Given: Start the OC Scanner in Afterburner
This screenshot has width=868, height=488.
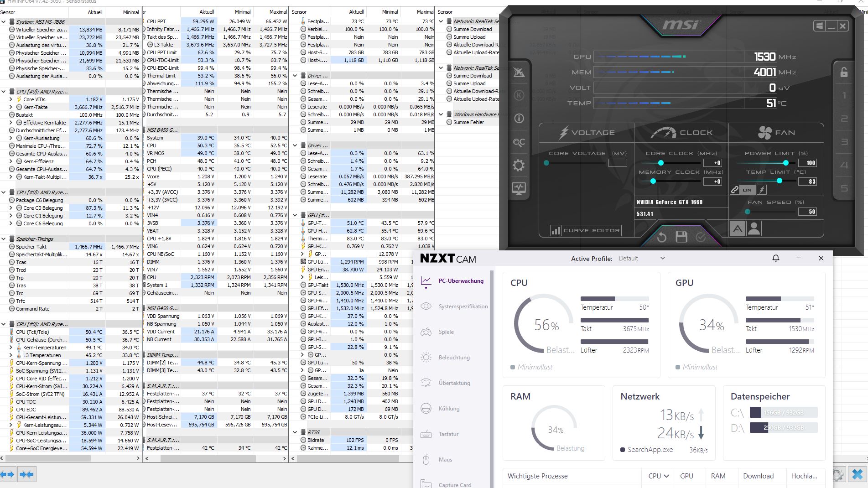Looking at the screenshot, I should [519, 142].
